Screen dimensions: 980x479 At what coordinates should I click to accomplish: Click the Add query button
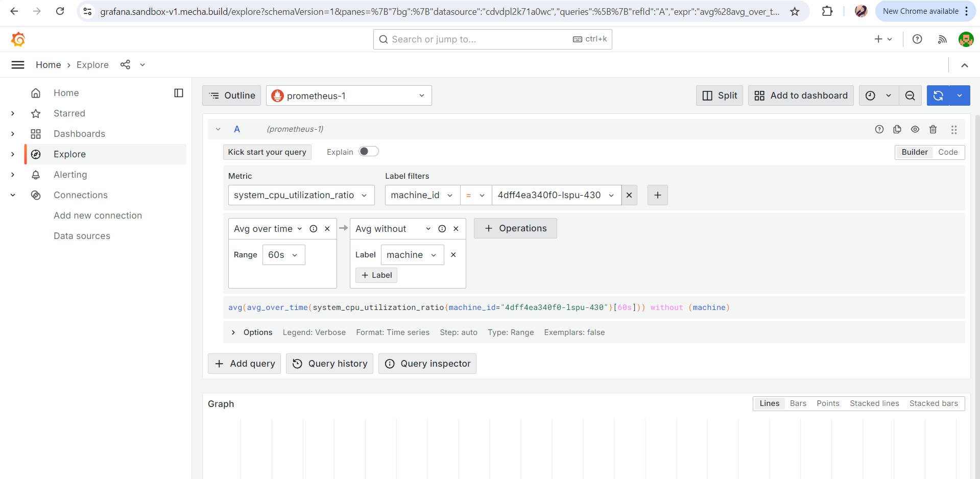point(245,364)
